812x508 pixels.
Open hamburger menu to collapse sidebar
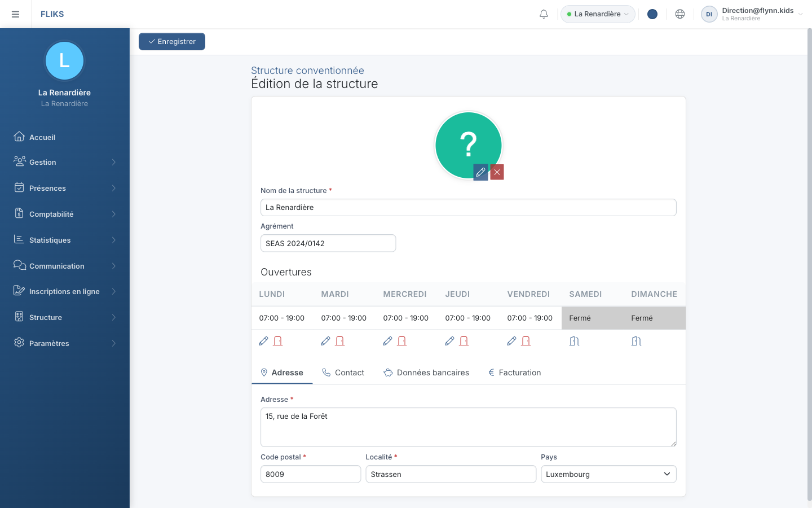16,14
